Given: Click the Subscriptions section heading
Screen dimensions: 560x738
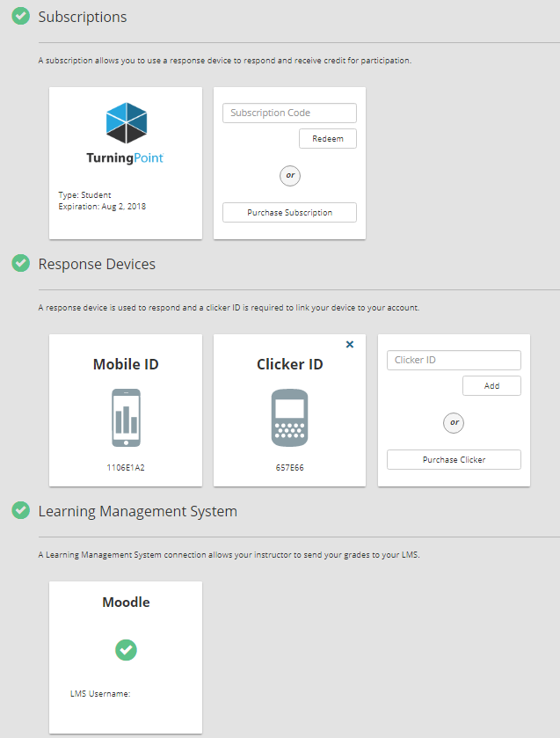Looking at the screenshot, I should [83, 17].
